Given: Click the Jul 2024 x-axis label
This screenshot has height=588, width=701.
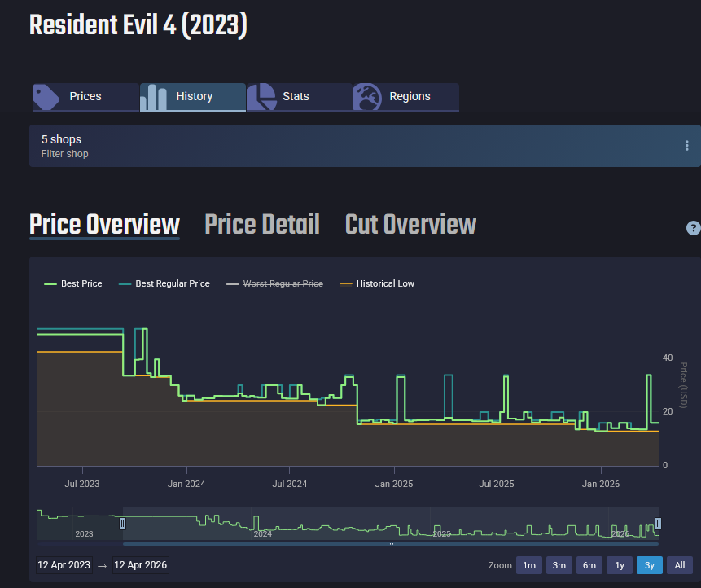Looking at the screenshot, I should [x=290, y=484].
